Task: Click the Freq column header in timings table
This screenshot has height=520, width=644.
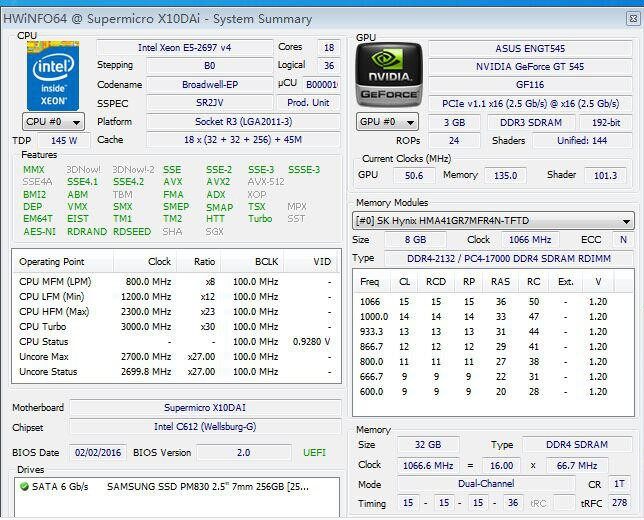Action: pyautogui.click(x=369, y=282)
